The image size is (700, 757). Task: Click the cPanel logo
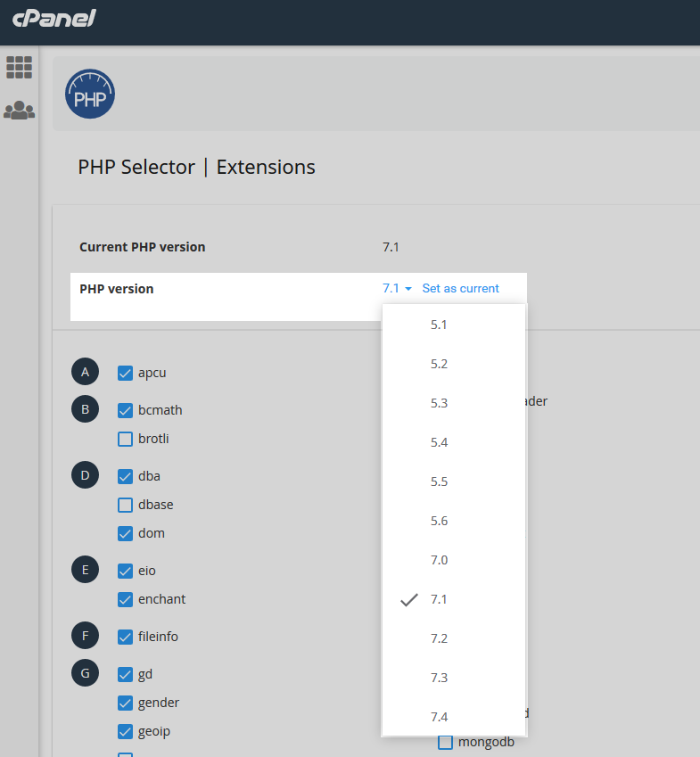54,19
